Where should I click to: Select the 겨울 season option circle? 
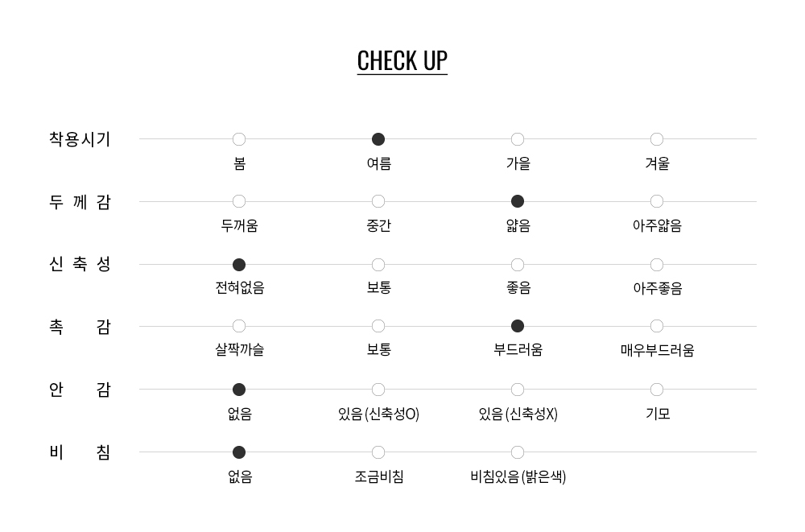[x=657, y=139]
